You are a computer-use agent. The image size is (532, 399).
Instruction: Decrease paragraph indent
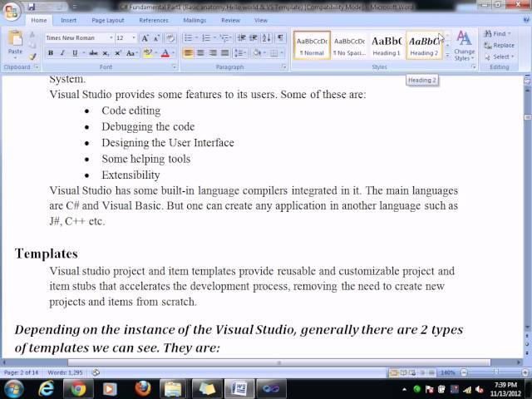pyautogui.click(x=241, y=38)
